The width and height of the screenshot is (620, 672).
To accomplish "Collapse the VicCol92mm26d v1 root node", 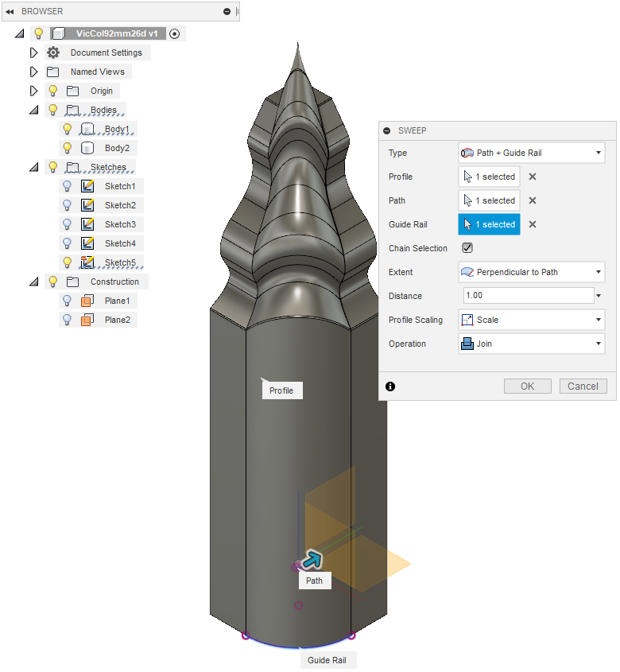I will pos(19,33).
